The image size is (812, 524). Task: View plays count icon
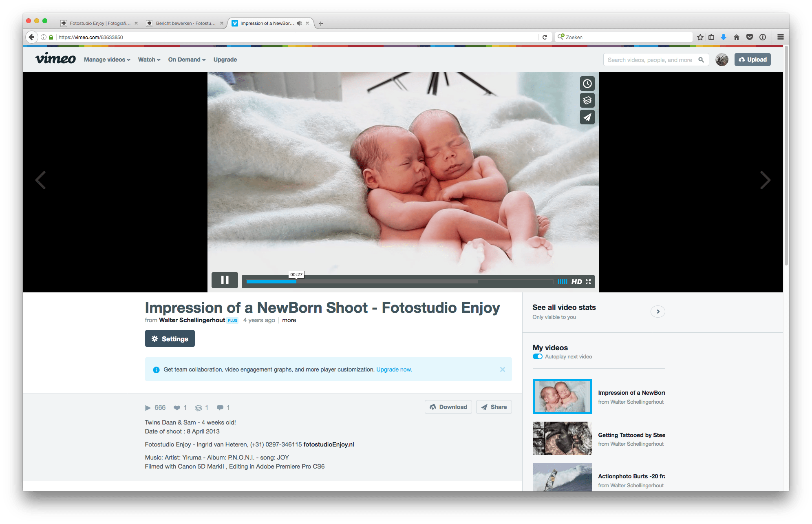click(x=148, y=408)
